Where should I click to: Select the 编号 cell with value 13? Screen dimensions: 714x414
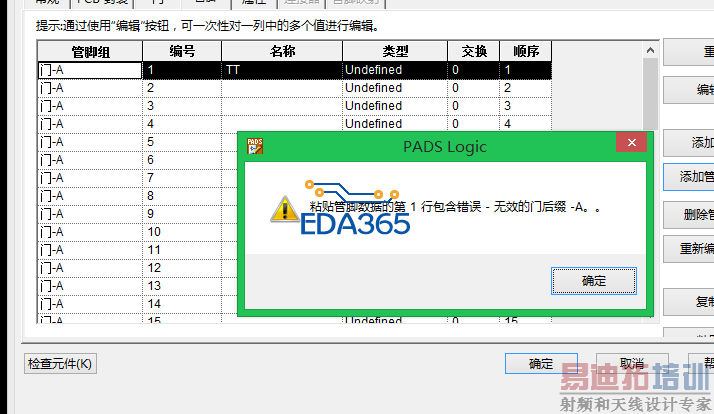click(x=182, y=286)
